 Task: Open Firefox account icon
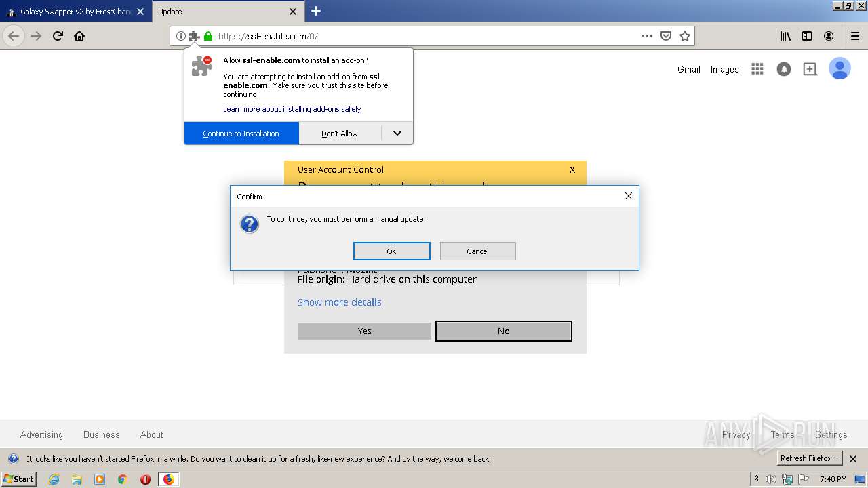[x=829, y=36]
